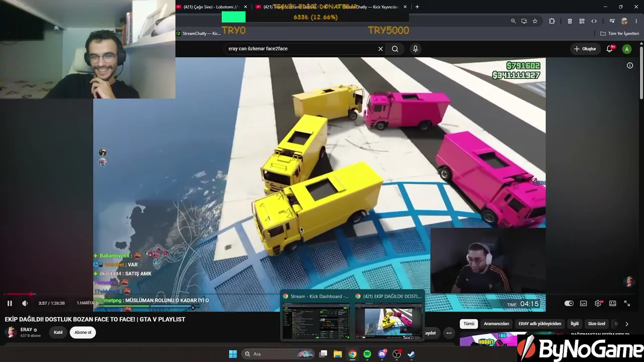Select the 'Stream - Kick Dashboard' window preview
Viewport: 644px width, 362px height.
tap(316, 316)
